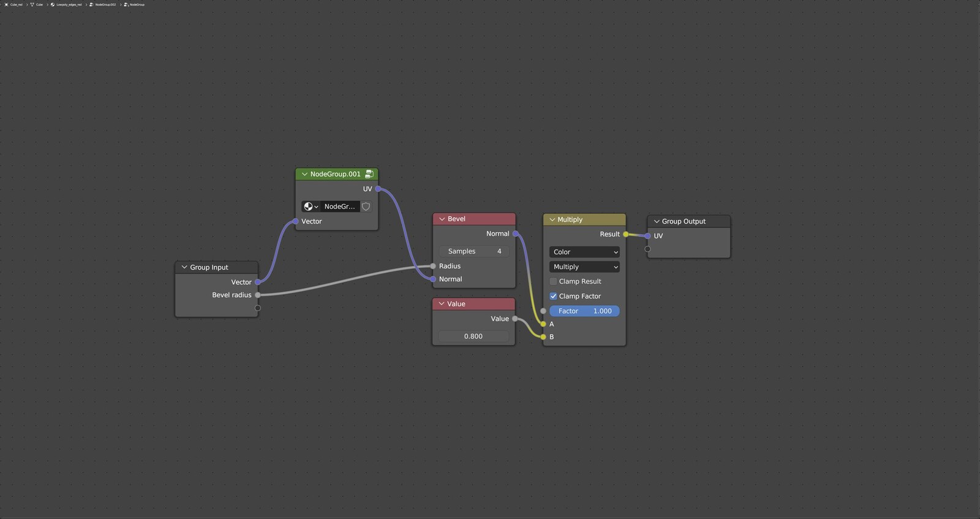Select the Group Output node title

(684, 221)
